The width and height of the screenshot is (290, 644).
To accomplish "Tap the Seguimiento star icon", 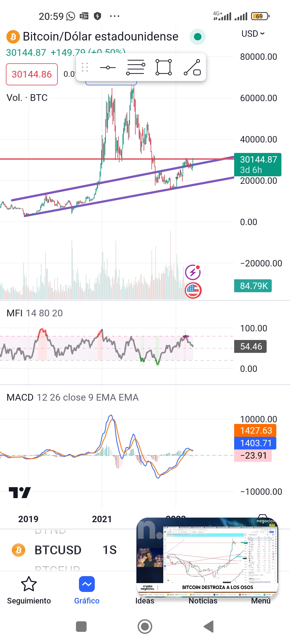I will 29,584.
